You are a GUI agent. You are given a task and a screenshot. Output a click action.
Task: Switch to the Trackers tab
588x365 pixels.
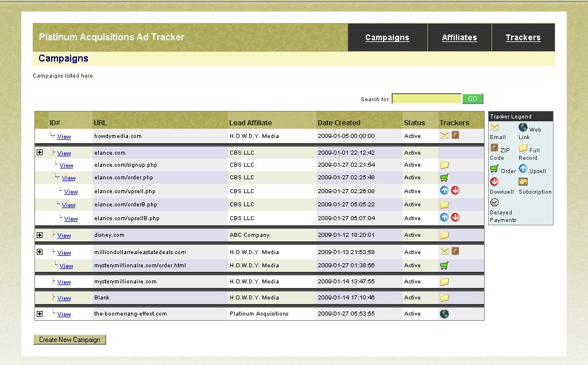(x=523, y=37)
